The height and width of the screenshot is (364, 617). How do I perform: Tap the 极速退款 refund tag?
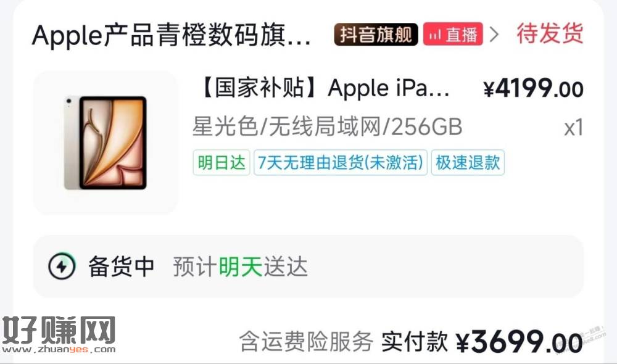coord(468,162)
